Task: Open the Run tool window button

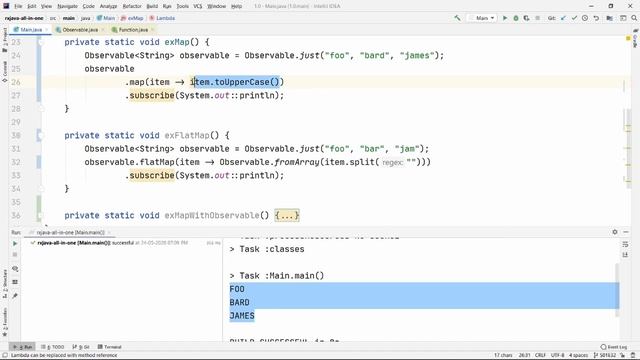Action: pyautogui.click(x=22, y=347)
